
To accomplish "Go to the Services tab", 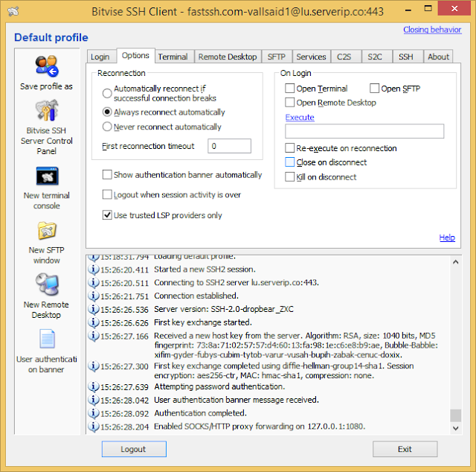I will pyautogui.click(x=311, y=57).
